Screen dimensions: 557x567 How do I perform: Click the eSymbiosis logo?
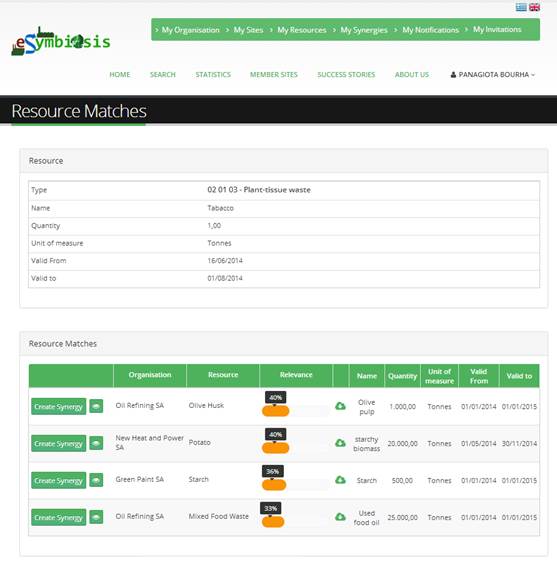(61, 42)
